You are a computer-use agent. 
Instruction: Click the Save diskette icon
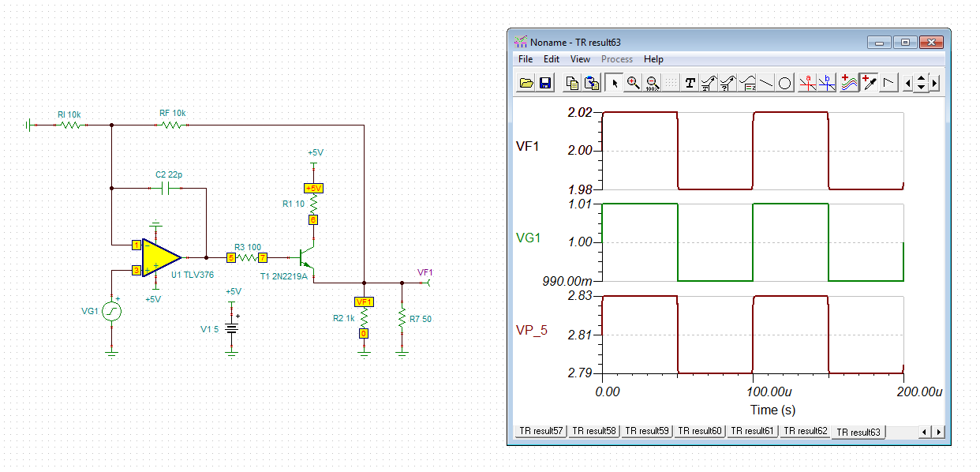tap(544, 83)
